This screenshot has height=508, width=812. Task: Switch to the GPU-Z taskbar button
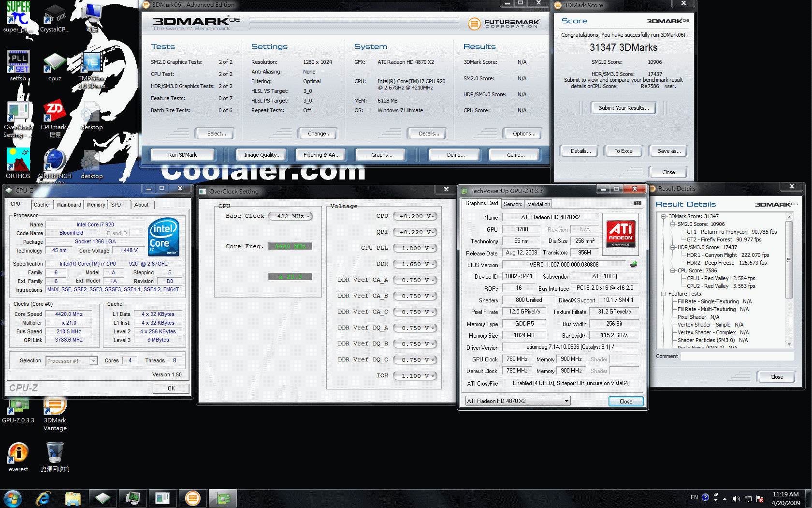[x=222, y=498]
